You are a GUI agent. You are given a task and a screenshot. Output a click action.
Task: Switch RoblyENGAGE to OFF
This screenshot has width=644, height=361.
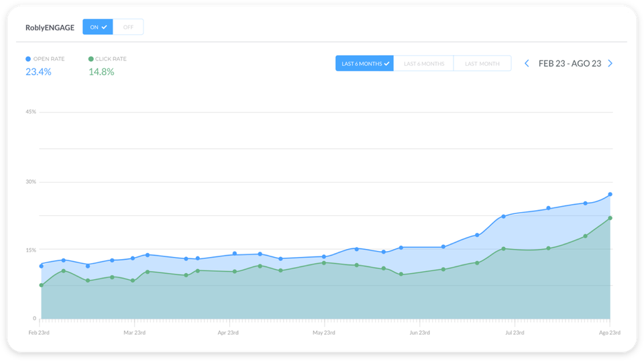click(x=127, y=27)
